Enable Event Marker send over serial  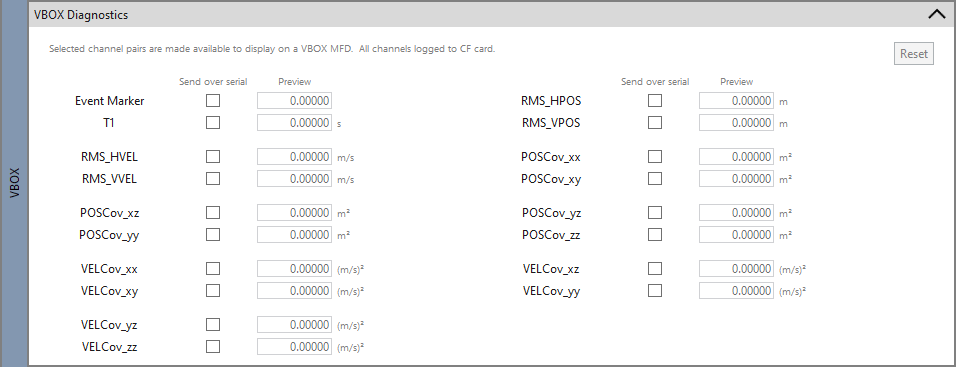coord(213,101)
